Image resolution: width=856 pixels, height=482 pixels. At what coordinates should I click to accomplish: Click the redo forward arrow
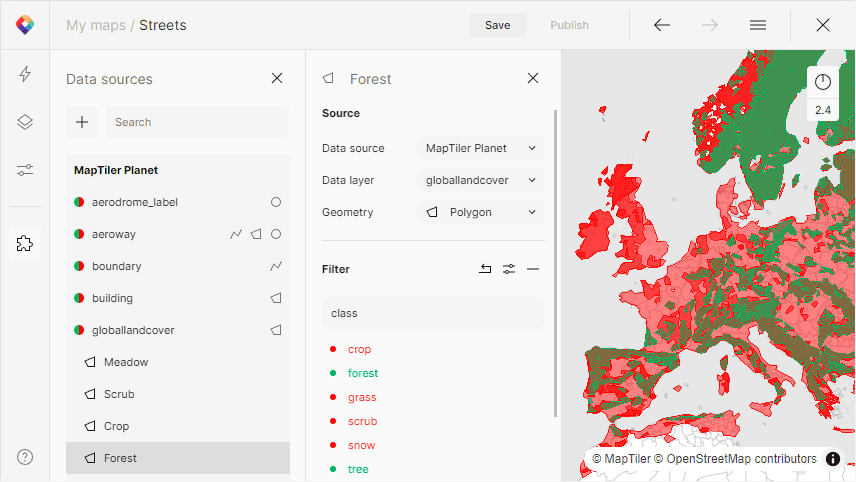[710, 25]
